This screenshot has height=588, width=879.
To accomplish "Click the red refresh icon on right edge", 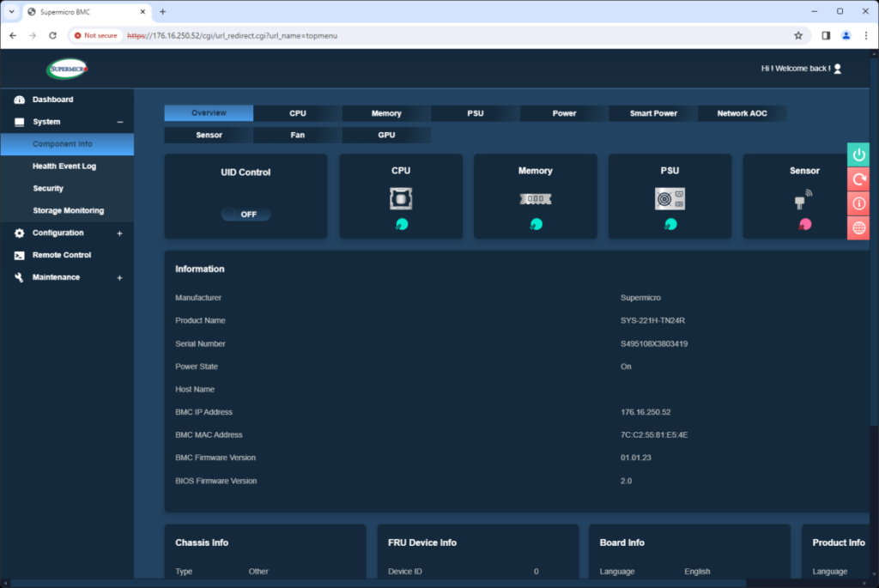I will click(x=858, y=179).
